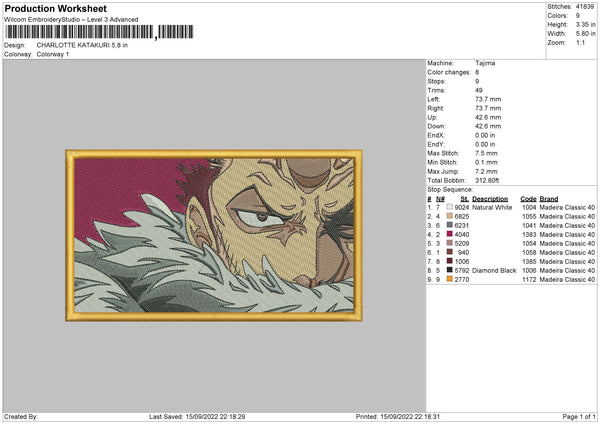Click thread code 1004 in row 1
This screenshot has width=600, height=424.
tap(529, 207)
